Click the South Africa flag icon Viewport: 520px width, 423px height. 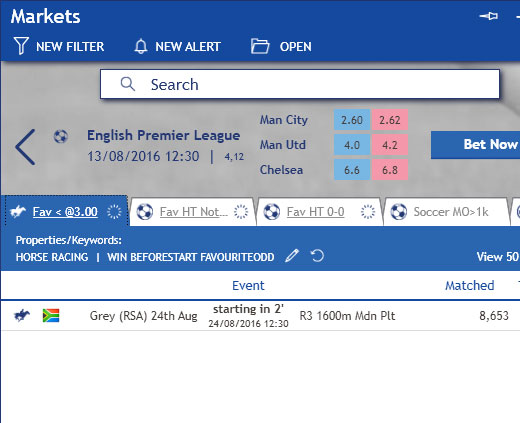pos(51,315)
